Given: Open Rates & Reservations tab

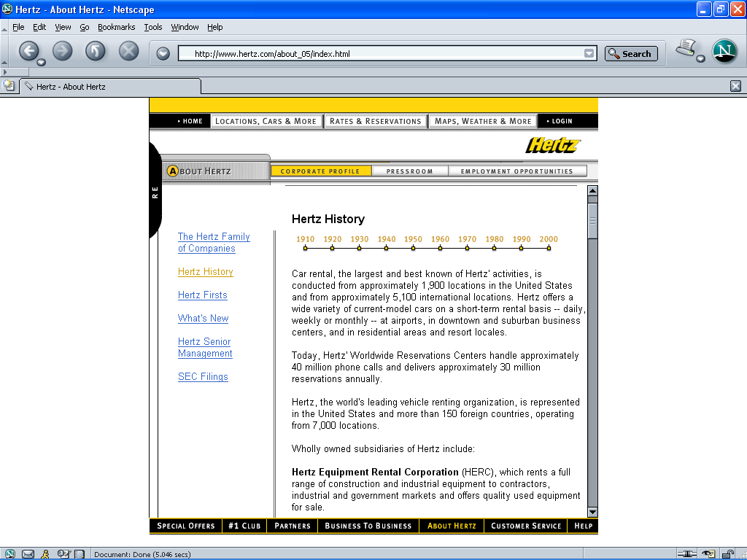Looking at the screenshot, I should point(376,121).
